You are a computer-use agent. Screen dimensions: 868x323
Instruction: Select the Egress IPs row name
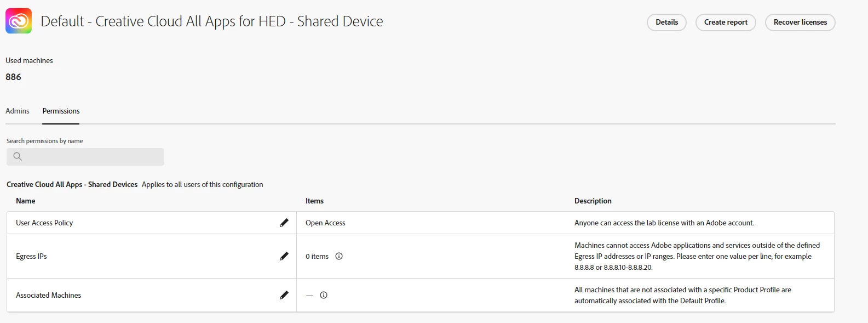pyautogui.click(x=31, y=256)
